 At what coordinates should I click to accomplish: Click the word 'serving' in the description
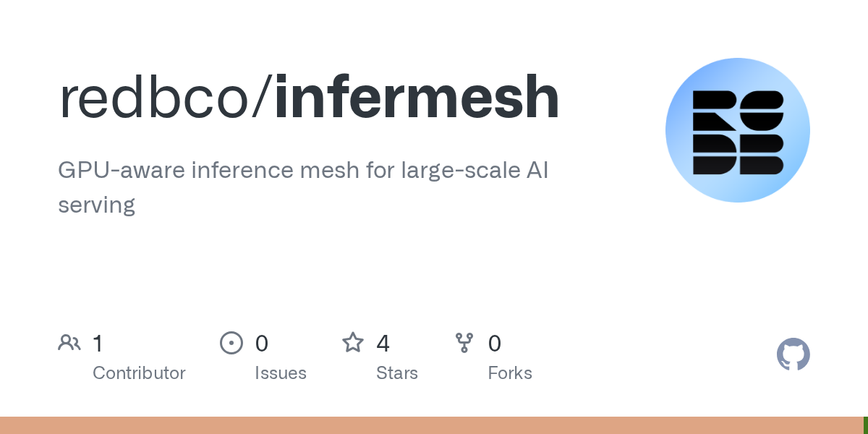pyautogui.click(x=96, y=205)
